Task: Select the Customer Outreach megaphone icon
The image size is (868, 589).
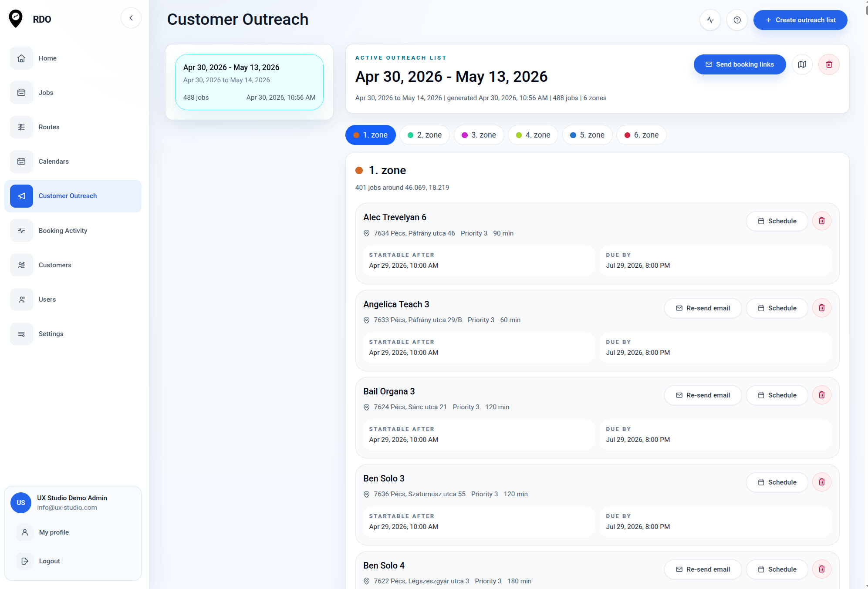Action: (x=21, y=196)
